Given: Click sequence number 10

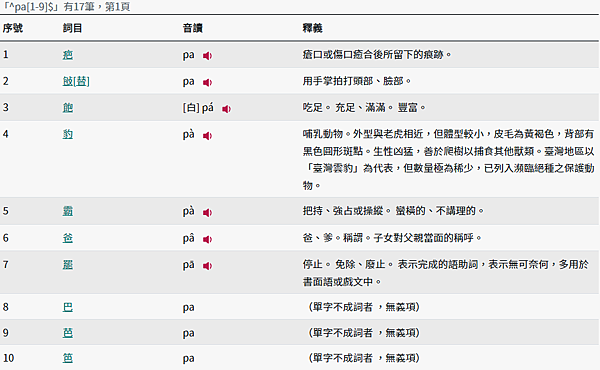Looking at the screenshot, I should [x=8, y=358].
